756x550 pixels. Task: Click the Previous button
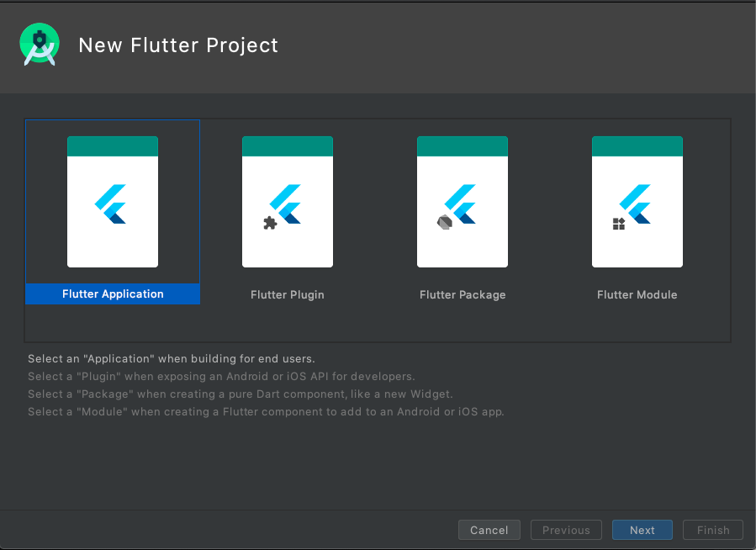click(566, 530)
